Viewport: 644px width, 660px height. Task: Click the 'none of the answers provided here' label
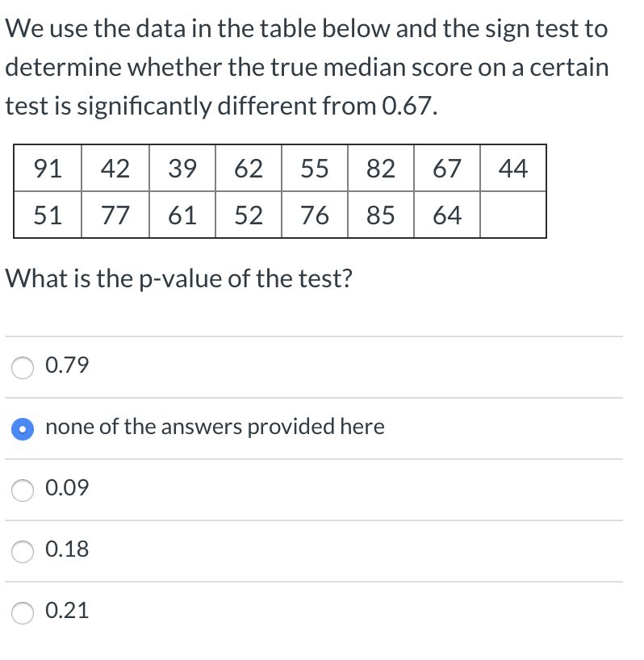(215, 427)
